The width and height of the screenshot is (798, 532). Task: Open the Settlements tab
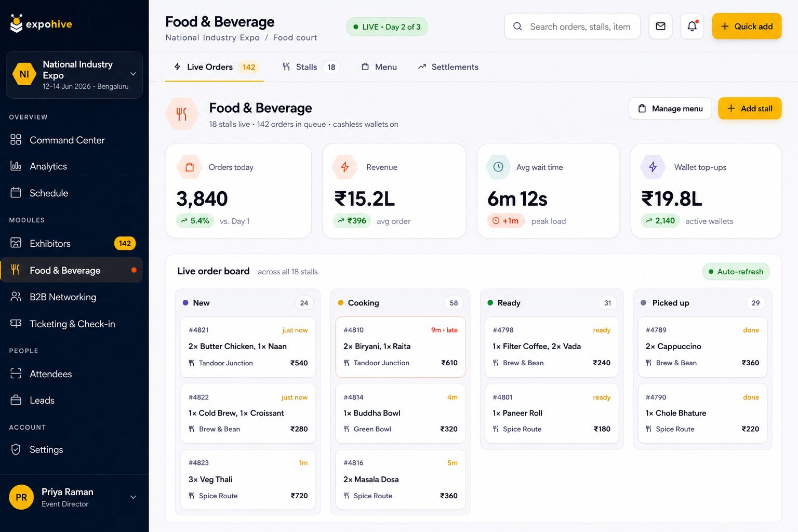click(x=448, y=67)
